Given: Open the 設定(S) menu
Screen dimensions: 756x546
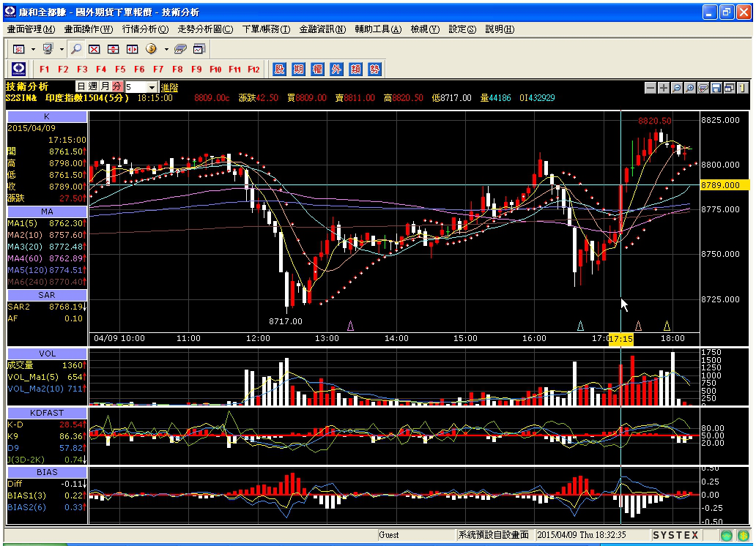Looking at the screenshot, I should [462, 29].
